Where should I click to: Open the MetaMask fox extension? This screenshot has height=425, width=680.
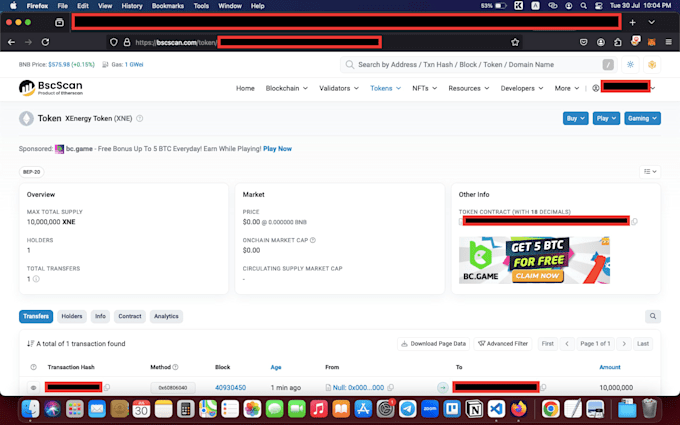coord(651,42)
